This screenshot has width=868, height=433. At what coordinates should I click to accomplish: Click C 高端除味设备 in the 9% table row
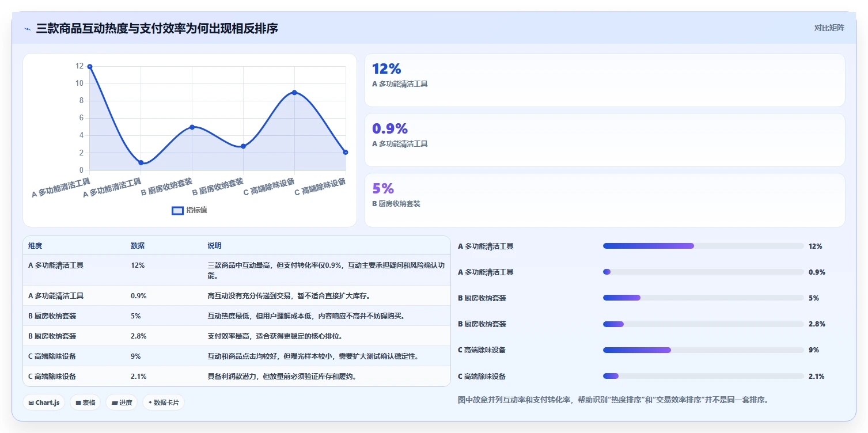[52, 356]
